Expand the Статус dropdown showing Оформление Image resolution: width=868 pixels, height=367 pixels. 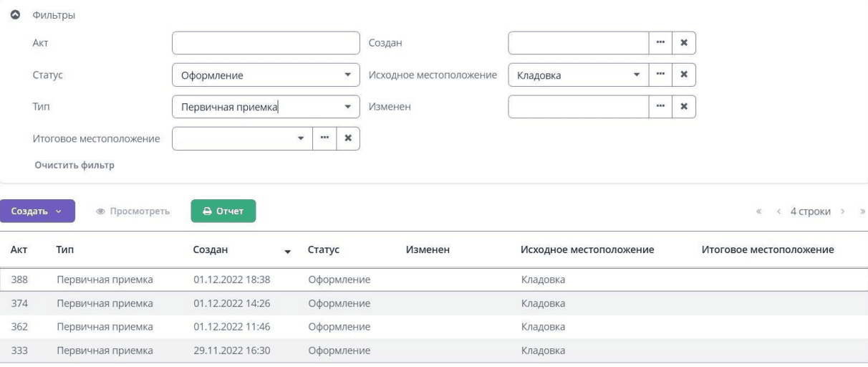[266, 75]
